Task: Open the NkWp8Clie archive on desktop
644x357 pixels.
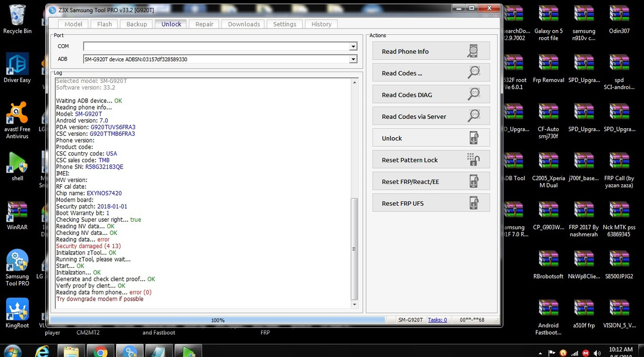Action: coord(584,265)
